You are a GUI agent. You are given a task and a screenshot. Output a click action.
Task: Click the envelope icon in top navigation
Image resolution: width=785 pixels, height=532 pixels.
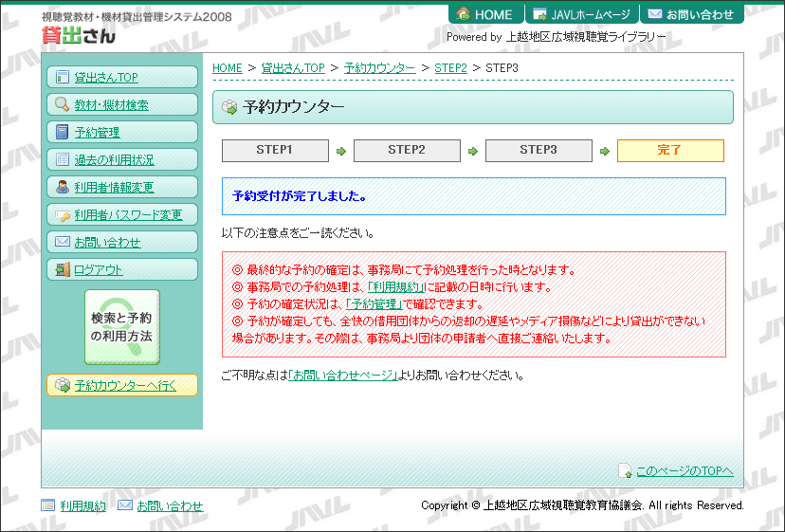point(654,14)
